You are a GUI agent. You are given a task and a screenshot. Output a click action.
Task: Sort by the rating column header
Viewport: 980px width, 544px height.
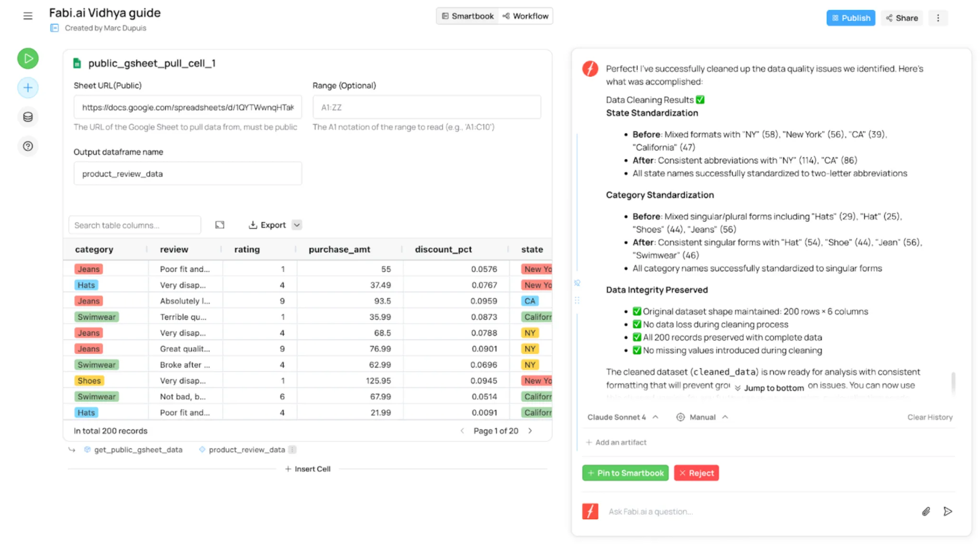click(247, 249)
